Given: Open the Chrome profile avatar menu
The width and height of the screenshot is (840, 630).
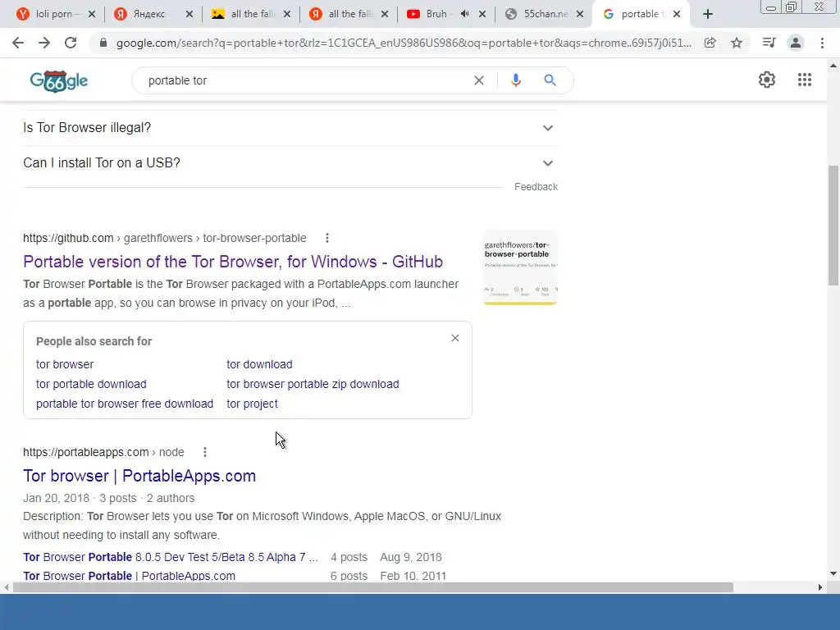Looking at the screenshot, I should coord(796,43).
